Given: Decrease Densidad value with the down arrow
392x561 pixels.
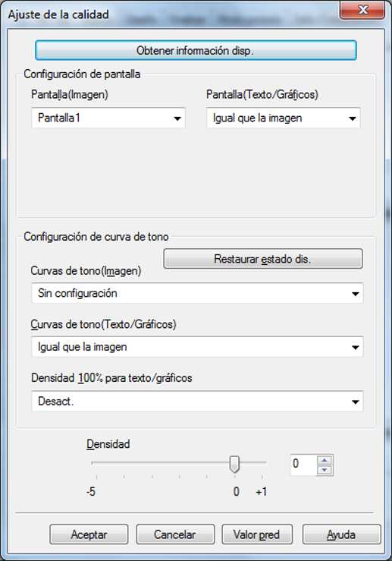Looking at the screenshot, I should point(325,470).
